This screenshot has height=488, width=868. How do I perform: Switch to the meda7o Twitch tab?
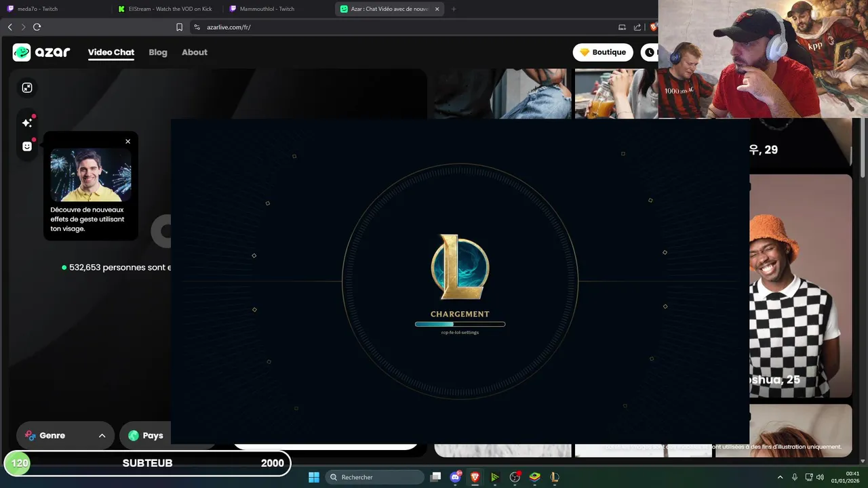point(56,9)
